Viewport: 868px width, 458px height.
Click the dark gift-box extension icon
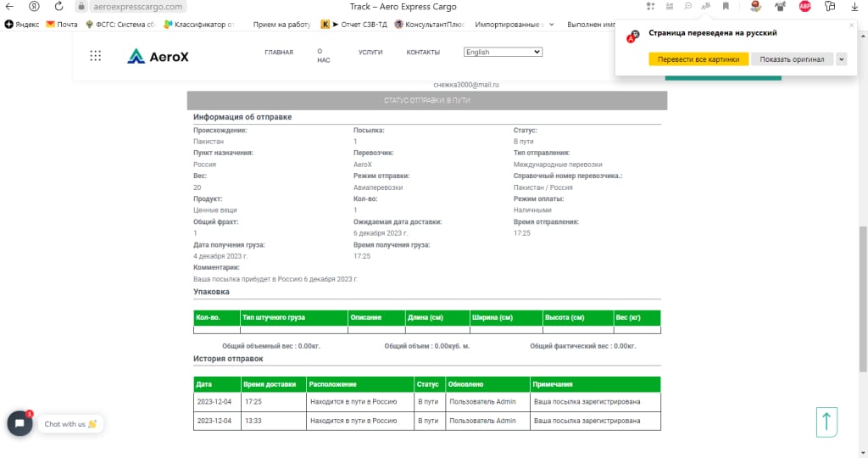(780, 7)
